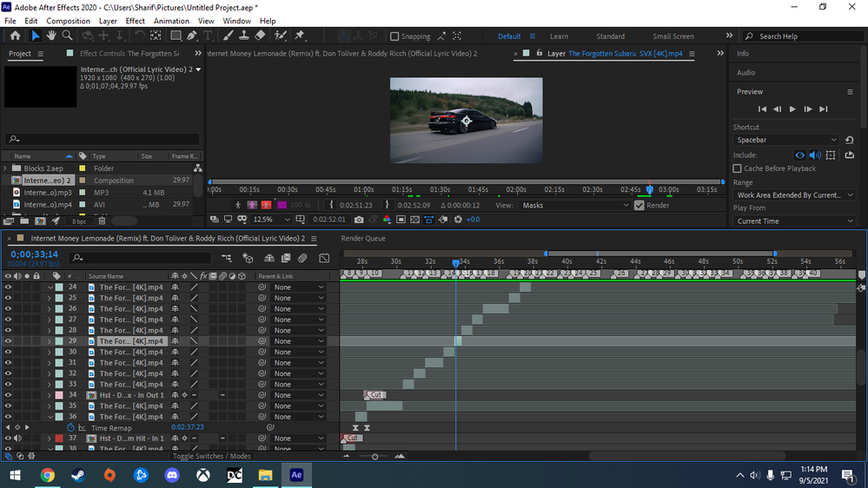This screenshot has height=488, width=868.
Task: Toggle audio inclusion speaker in Preview Include
Action: pos(815,155)
